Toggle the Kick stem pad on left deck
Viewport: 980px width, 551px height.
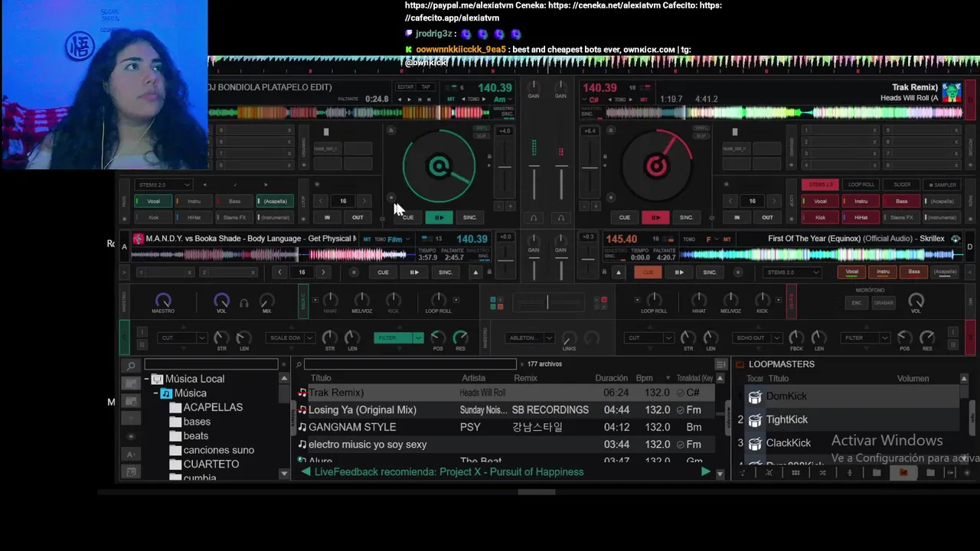tap(153, 217)
